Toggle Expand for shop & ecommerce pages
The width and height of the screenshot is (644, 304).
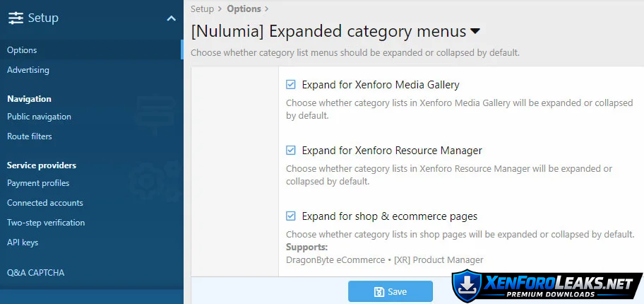[x=291, y=216]
